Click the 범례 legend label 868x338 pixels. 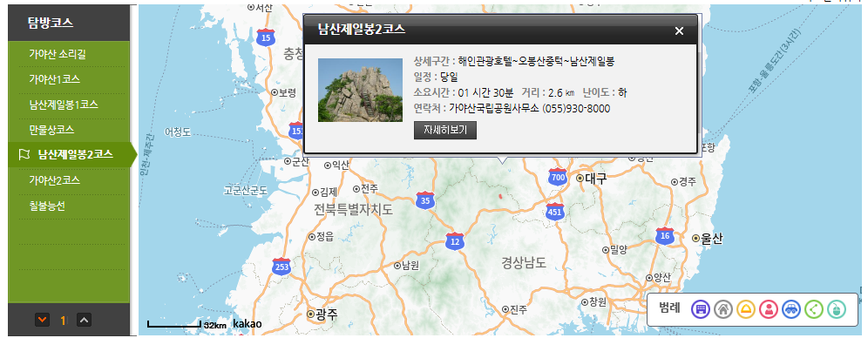[668, 308]
